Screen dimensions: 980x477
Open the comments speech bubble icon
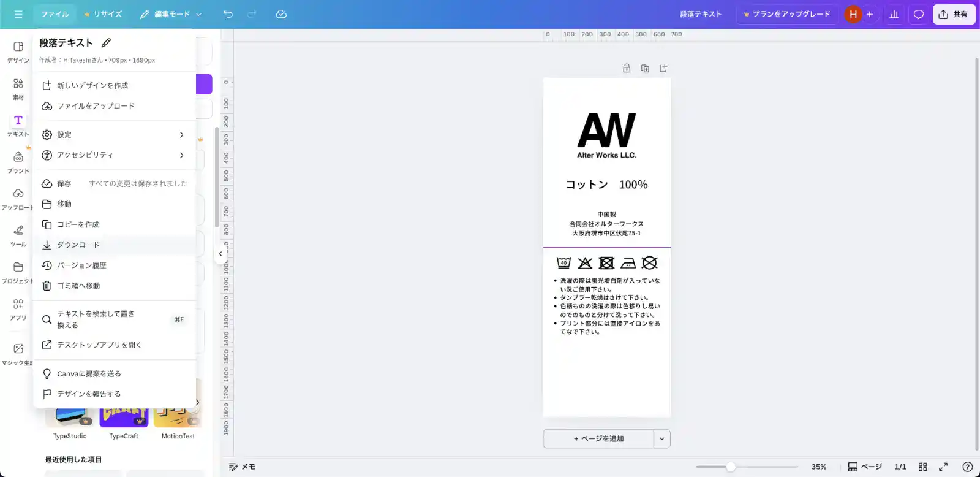click(x=918, y=14)
